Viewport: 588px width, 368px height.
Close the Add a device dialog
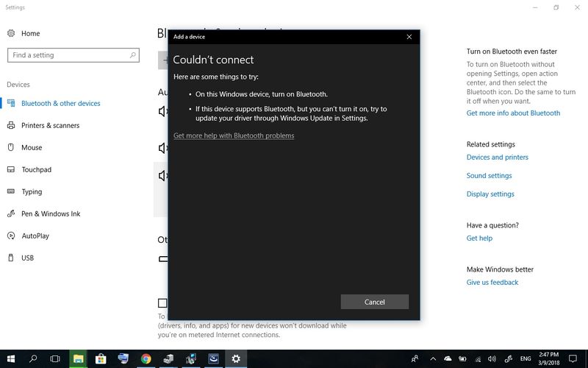point(409,37)
